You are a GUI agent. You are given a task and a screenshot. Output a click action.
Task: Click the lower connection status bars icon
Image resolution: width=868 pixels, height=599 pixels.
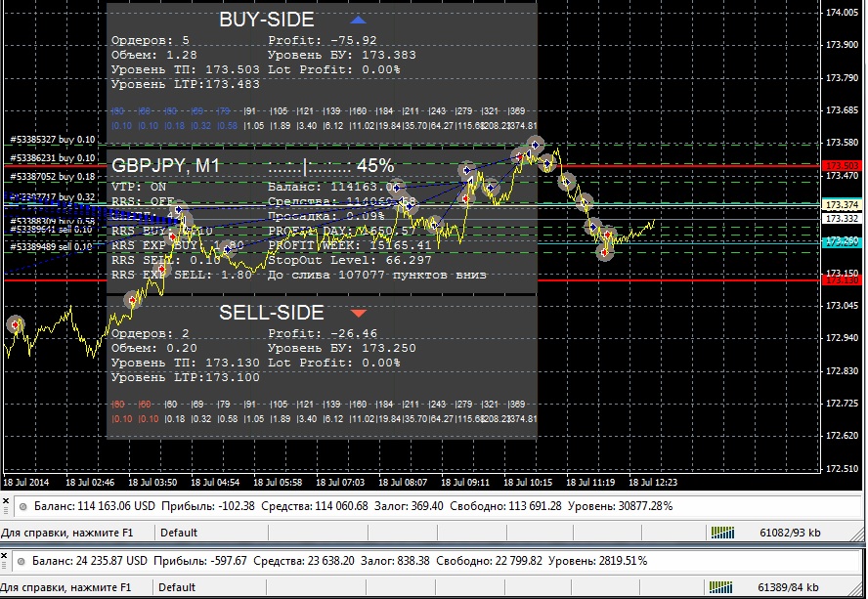pos(721,587)
